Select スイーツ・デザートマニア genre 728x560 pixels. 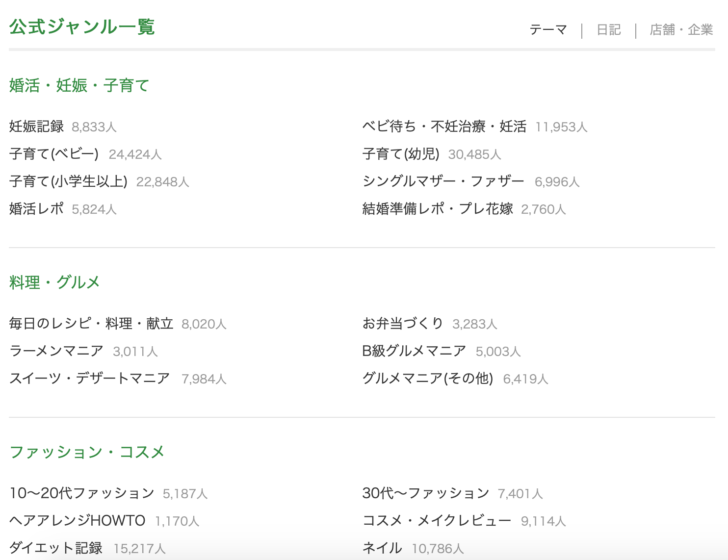click(x=90, y=379)
